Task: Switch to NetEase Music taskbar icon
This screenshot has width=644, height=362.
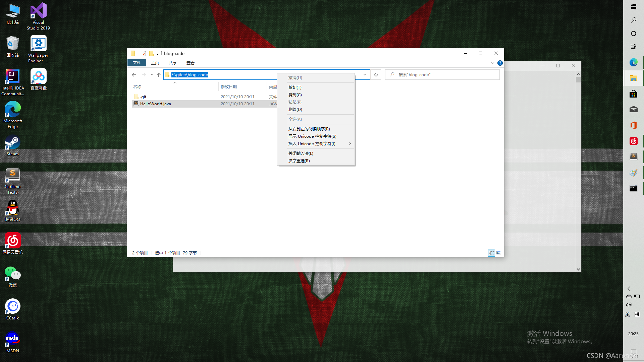Action: tap(633, 141)
